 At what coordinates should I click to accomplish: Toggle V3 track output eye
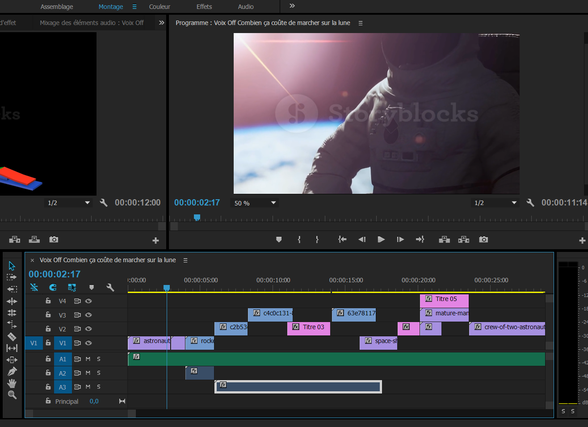(x=88, y=315)
